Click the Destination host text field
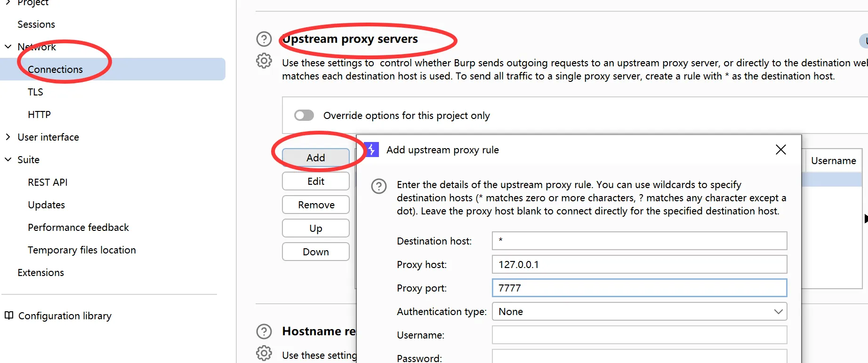 639,241
